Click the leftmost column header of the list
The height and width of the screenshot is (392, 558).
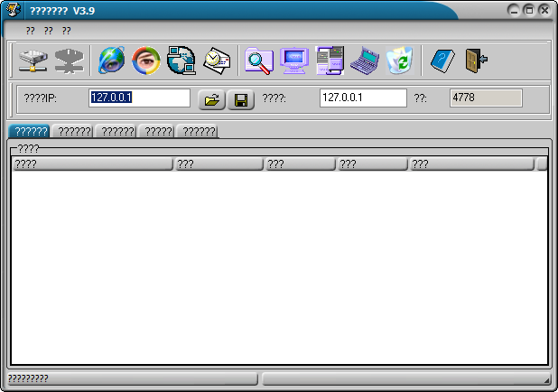pos(91,164)
